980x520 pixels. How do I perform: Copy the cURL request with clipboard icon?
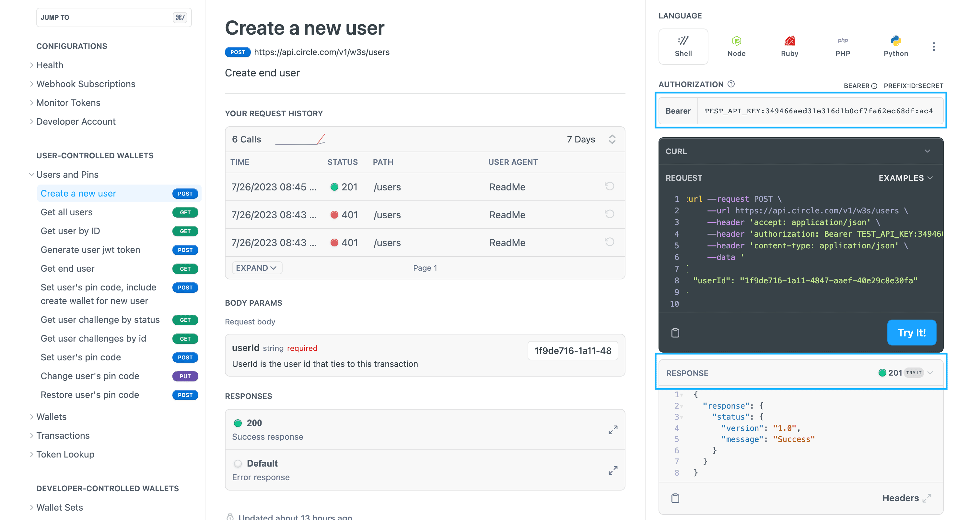tap(675, 333)
